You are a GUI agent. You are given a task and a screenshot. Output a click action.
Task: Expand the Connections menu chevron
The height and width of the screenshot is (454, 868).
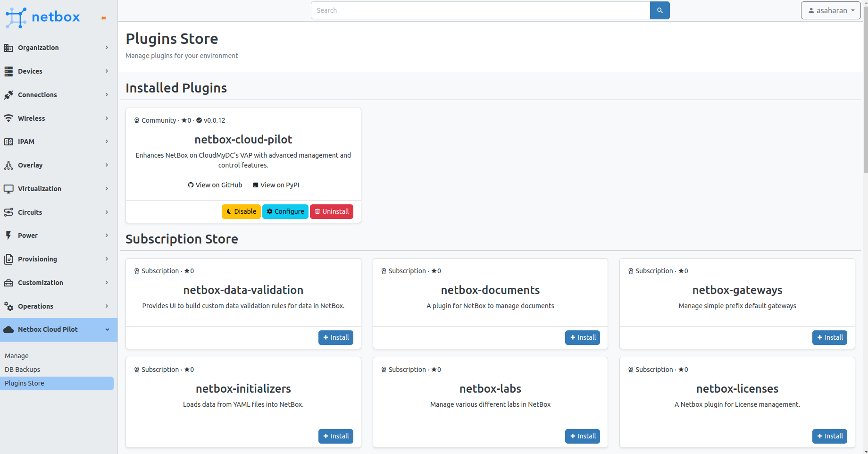tap(107, 95)
